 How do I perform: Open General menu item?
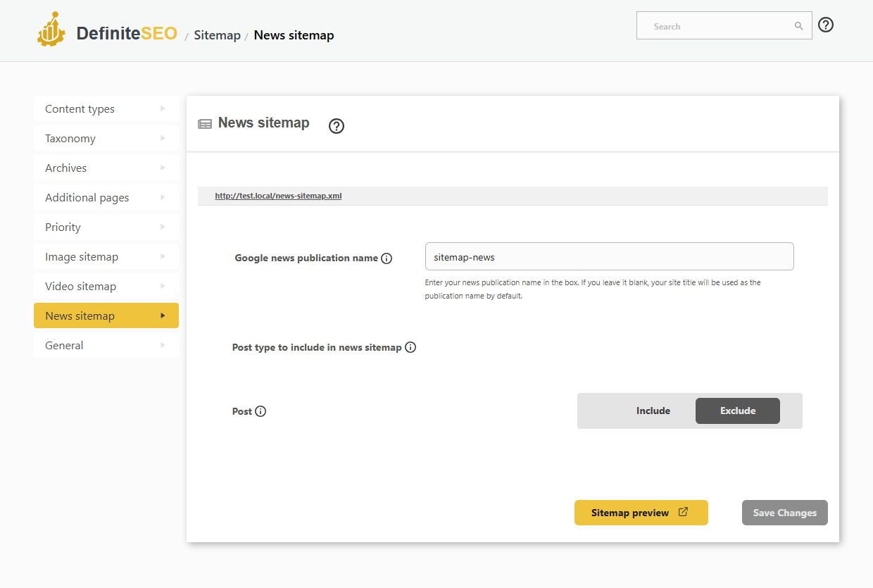point(106,345)
